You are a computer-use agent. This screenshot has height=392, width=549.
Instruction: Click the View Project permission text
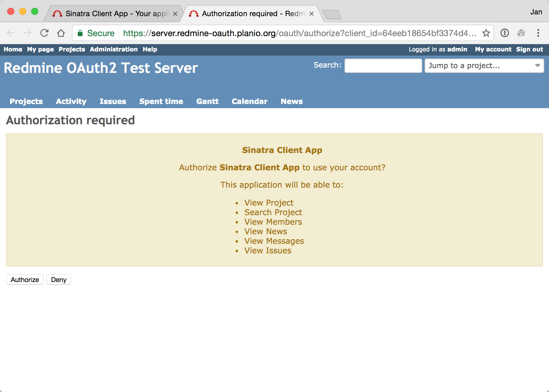tap(269, 203)
